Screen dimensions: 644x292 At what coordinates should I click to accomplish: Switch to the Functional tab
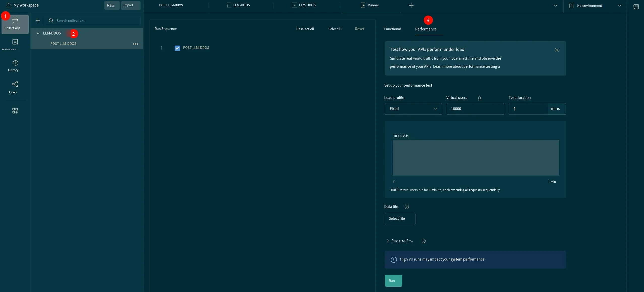[392, 29]
